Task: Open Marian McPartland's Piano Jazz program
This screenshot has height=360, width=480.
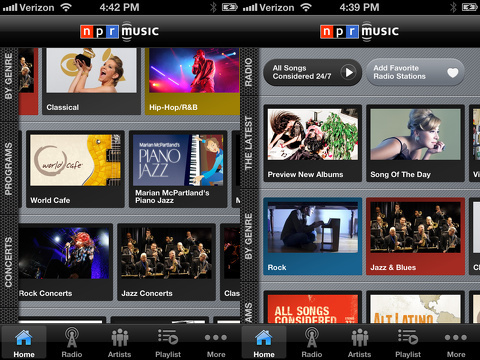Action: [178, 169]
